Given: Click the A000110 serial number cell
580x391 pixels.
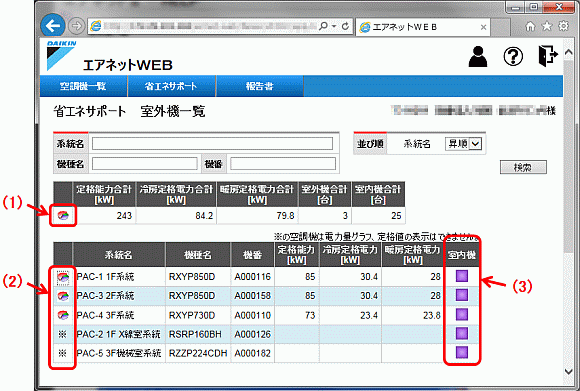Looking at the screenshot, I should [x=253, y=315].
